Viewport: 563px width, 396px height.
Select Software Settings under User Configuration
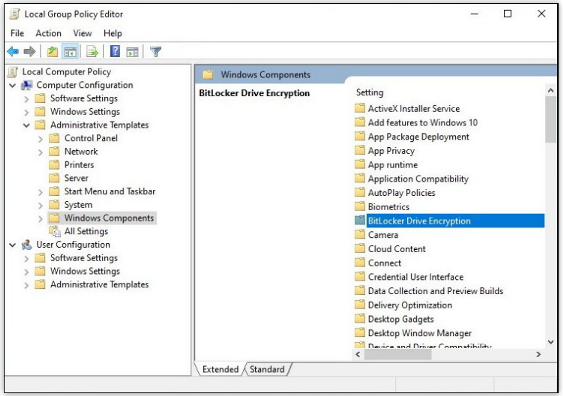tap(84, 258)
